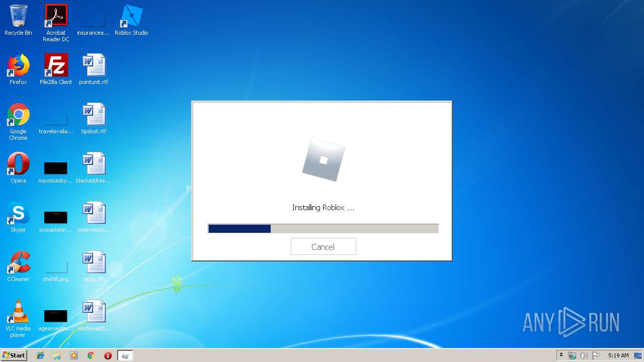Select the insurancea... desktop file
The width and height of the screenshot is (644, 362).
tap(93, 20)
